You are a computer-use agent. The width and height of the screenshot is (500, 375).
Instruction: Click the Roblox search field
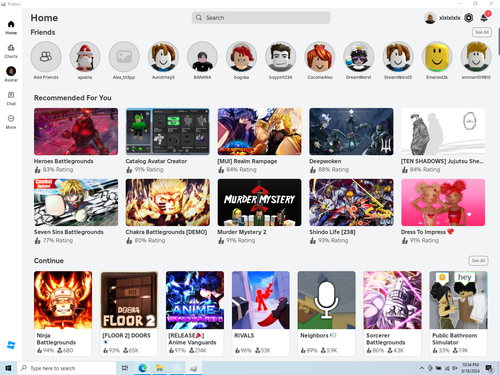coord(261,18)
